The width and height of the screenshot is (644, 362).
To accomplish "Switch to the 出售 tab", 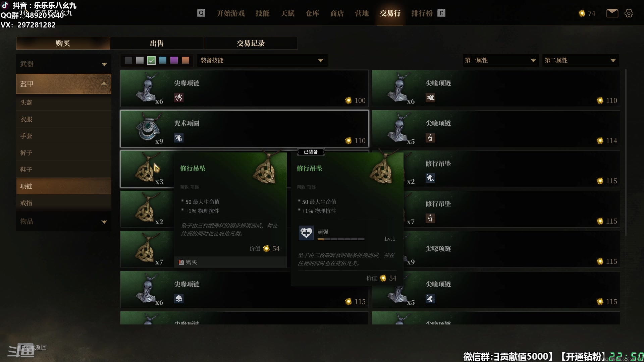I will pyautogui.click(x=157, y=43).
